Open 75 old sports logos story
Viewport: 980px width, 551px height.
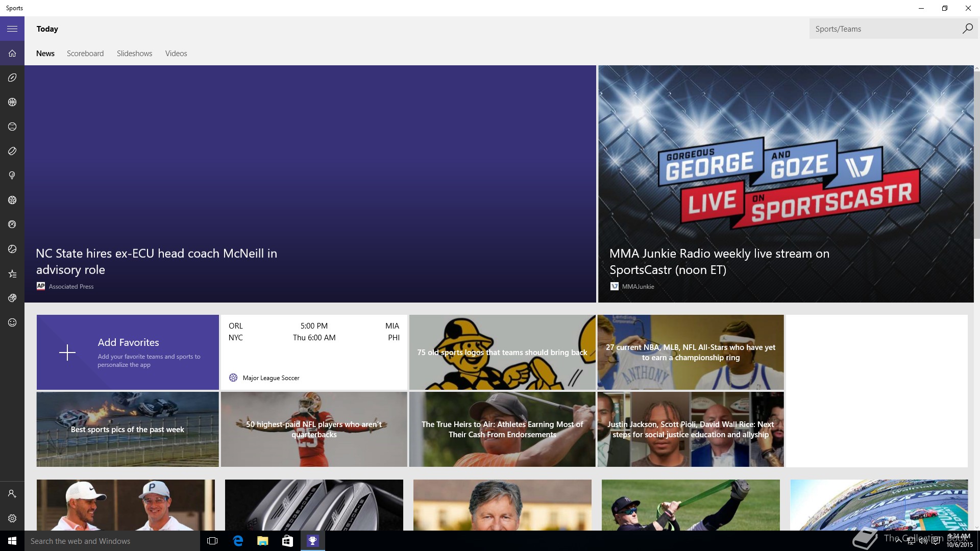(x=502, y=353)
